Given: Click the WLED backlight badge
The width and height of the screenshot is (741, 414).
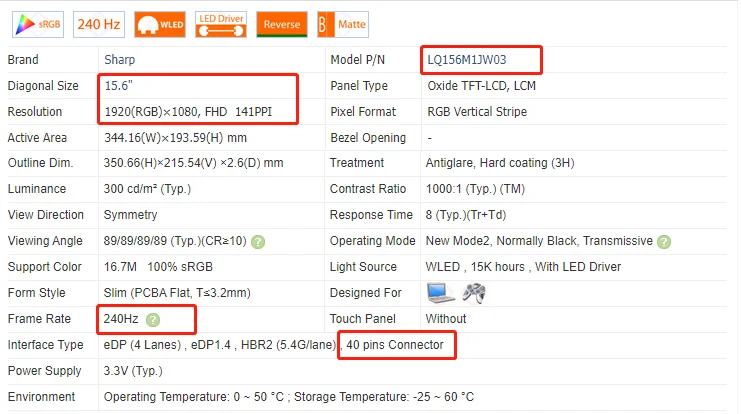Looking at the screenshot, I should coord(160,25).
